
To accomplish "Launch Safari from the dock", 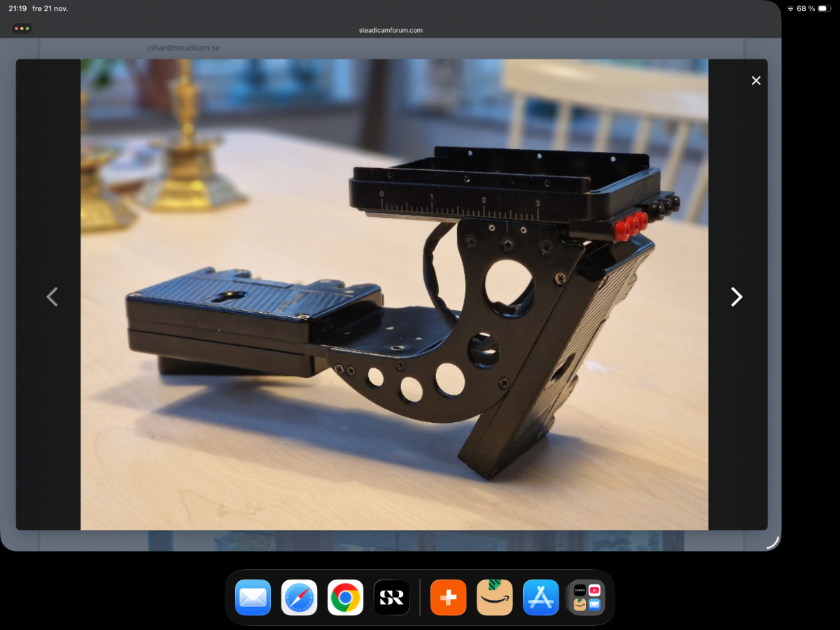I will [x=299, y=598].
